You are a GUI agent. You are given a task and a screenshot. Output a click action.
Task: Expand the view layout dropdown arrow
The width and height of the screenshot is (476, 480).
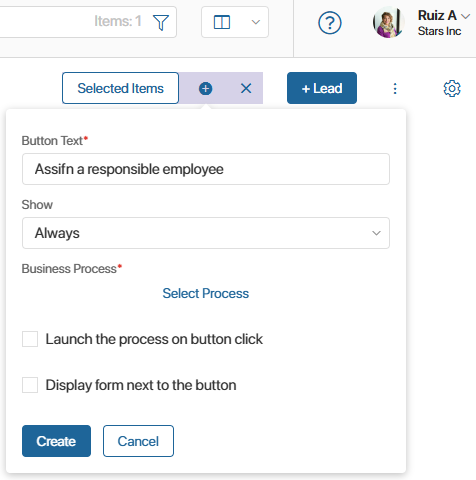(x=256, y=22)
